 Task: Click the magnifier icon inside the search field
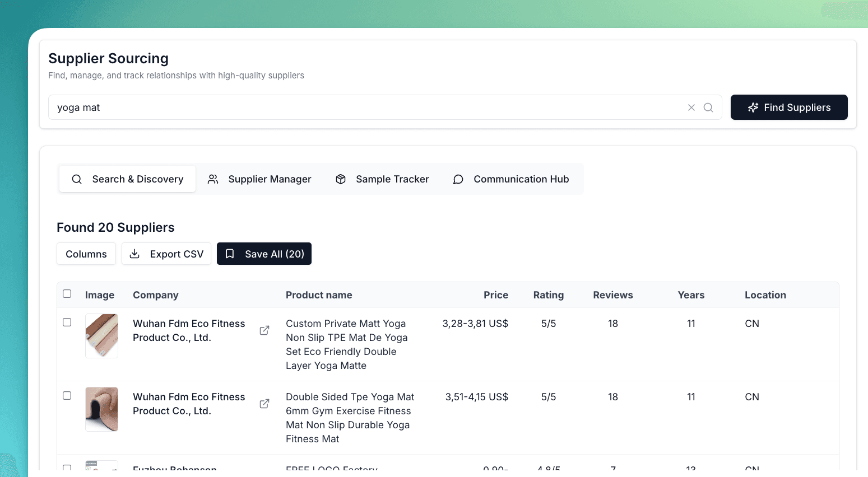coord(708,107)
